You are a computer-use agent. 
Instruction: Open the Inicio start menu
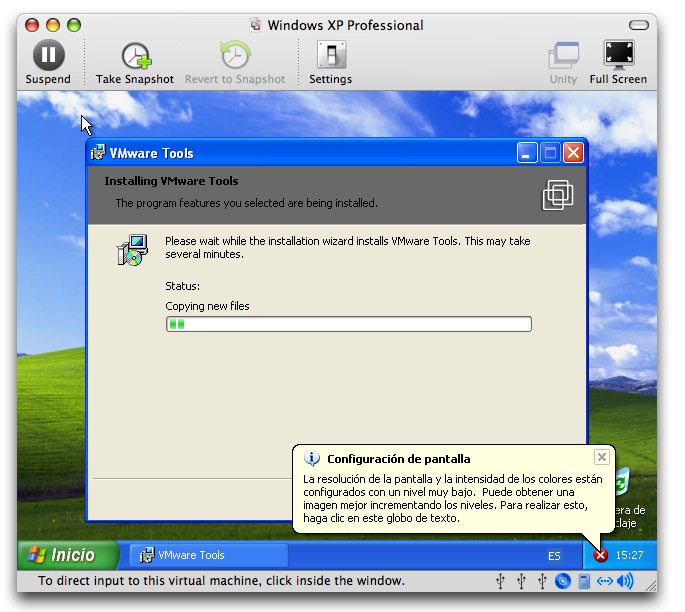point(68,555)
